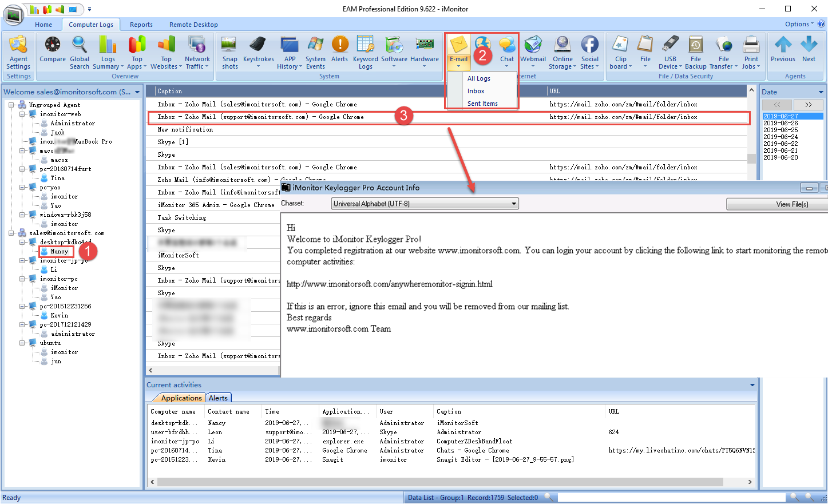Open Chat logs icon
Screen dimensions: 828x504
point(507,53)
